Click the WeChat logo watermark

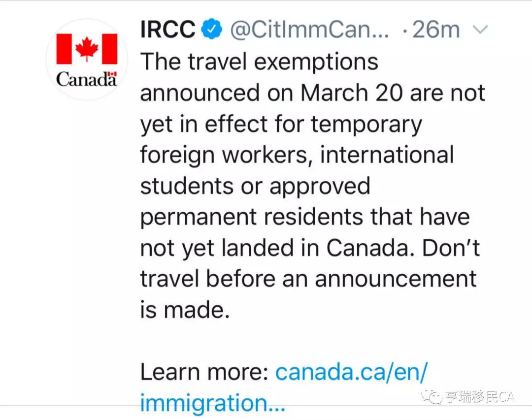point(432,396)
